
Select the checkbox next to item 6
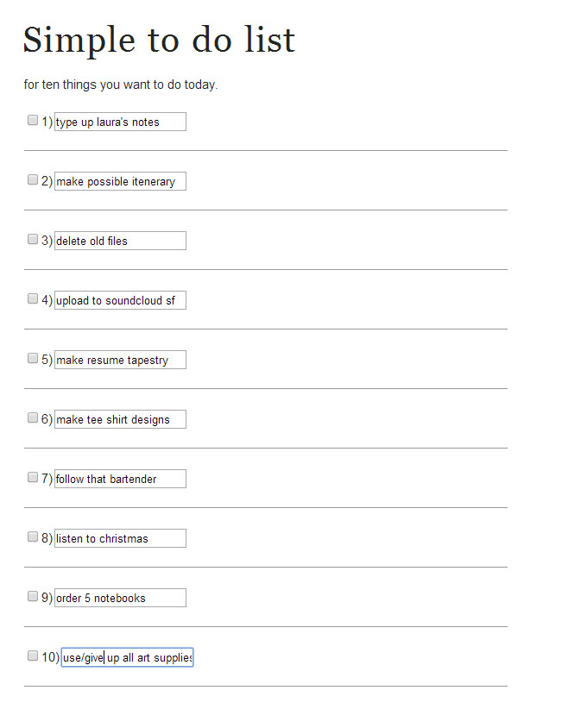(x=33, y=418)
